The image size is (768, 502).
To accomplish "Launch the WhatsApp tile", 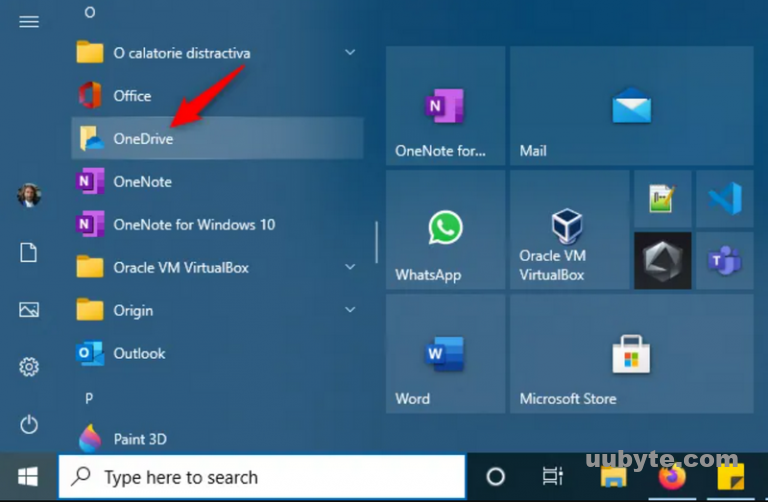I will [x=445, y=230].
